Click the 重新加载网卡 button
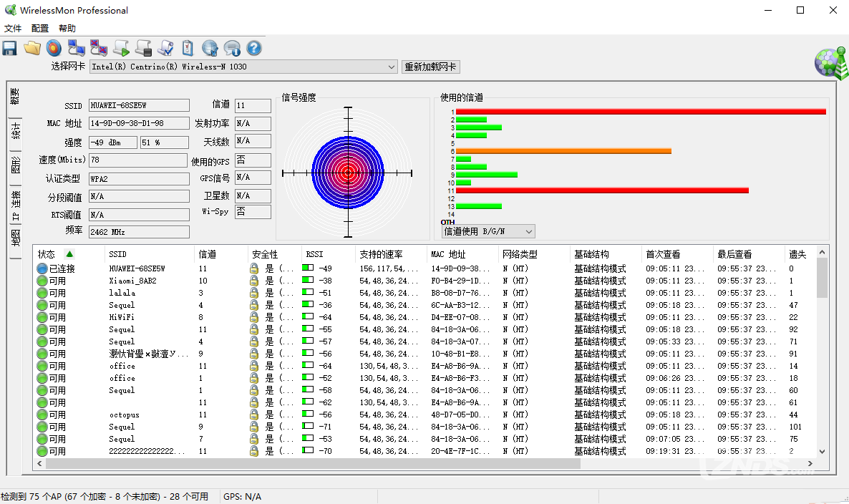The image size is (849, 504). click(x=430, y=67)
